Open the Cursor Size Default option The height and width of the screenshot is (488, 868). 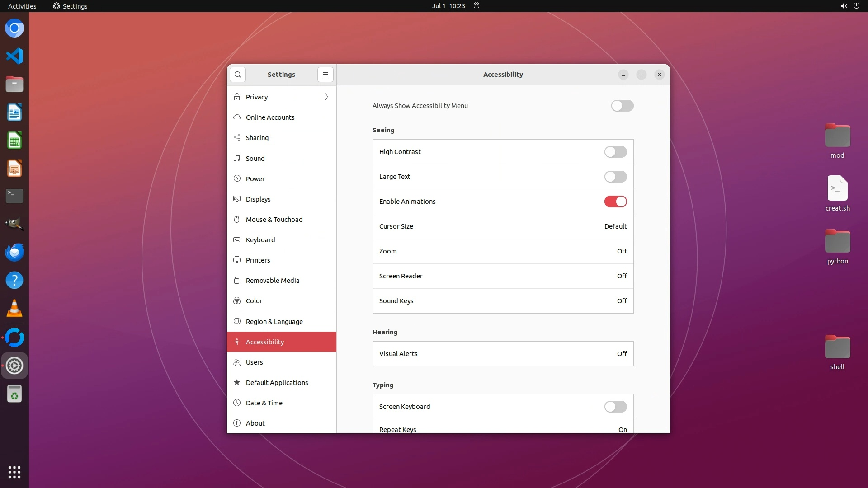pyautogui.click(x=615, y=226)
